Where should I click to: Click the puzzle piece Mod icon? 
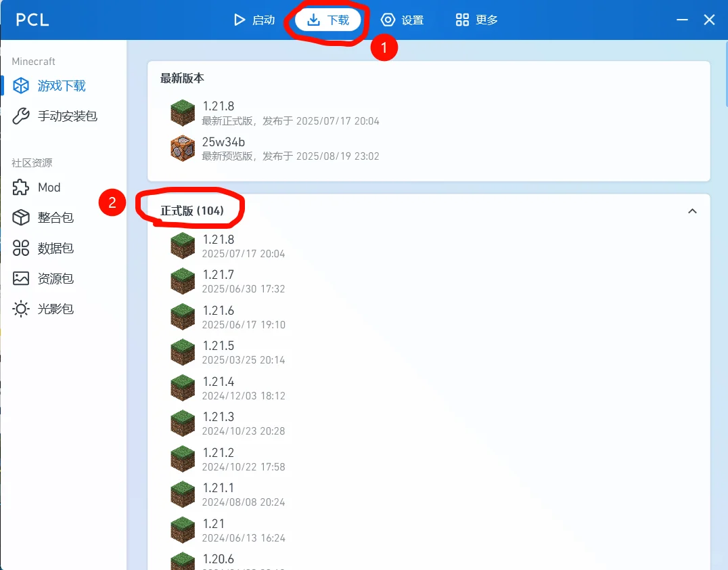[x=21, y=188]
